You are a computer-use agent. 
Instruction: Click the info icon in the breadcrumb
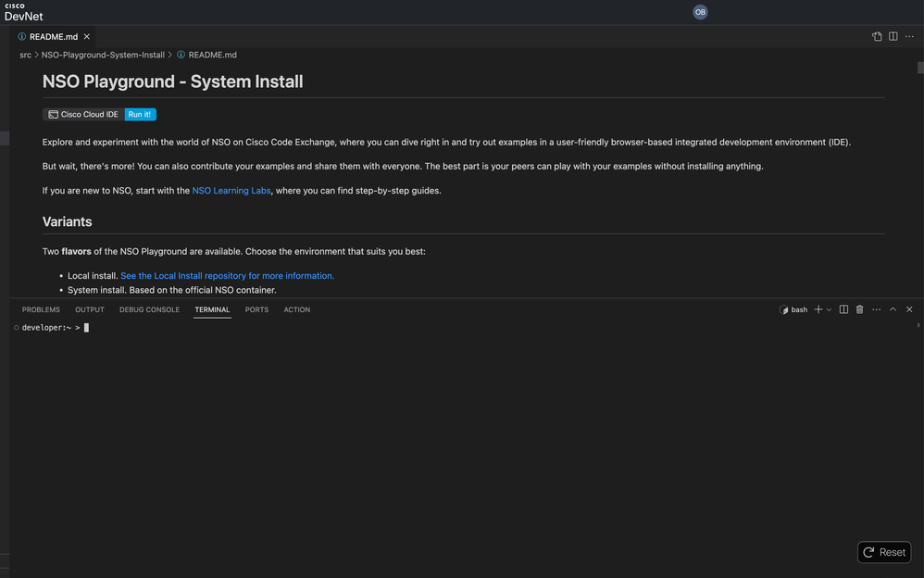click(181, 55)
